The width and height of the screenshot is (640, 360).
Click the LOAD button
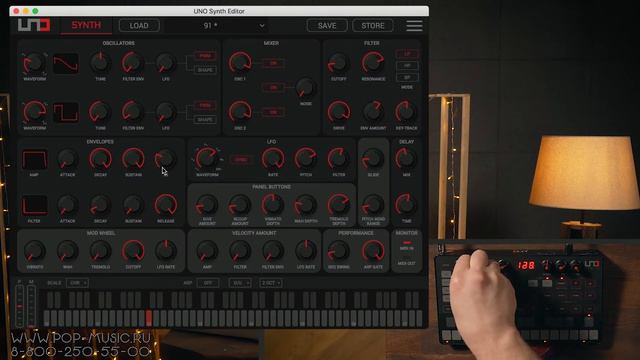[x=139, y=26]
